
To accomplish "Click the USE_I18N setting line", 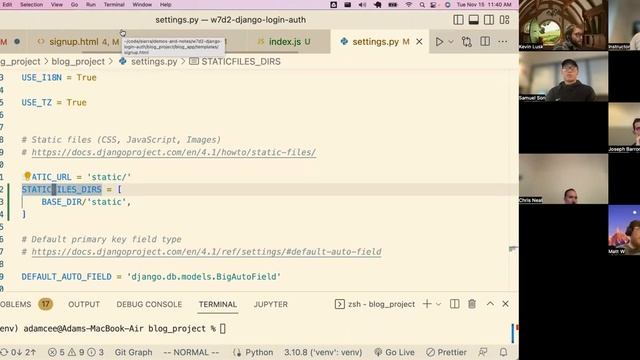I will point(59,78).
